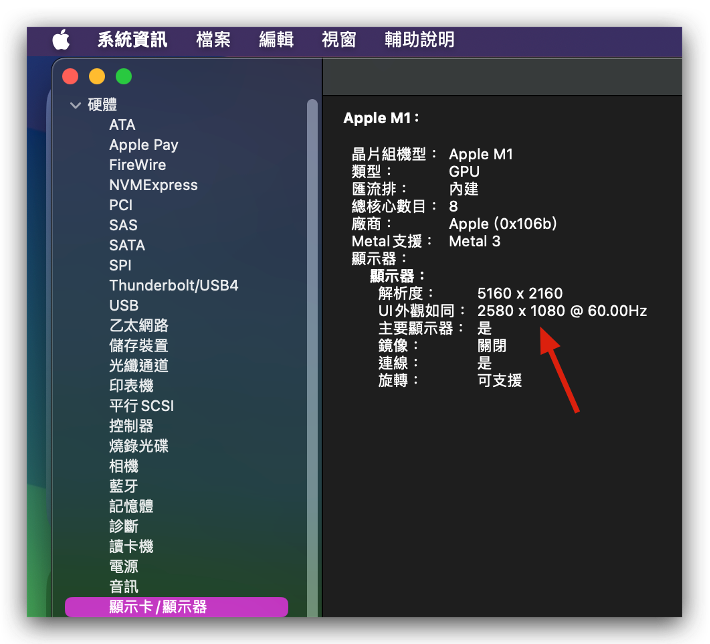The width and height of the screenshot is (710, 644).
Task: Select ATA in the sidebar
Action: (x=122, y=125)
